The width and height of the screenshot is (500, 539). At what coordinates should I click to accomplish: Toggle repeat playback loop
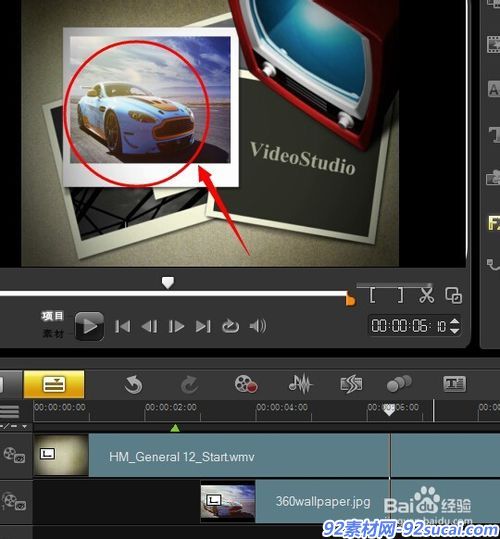[x=230, y=326]
